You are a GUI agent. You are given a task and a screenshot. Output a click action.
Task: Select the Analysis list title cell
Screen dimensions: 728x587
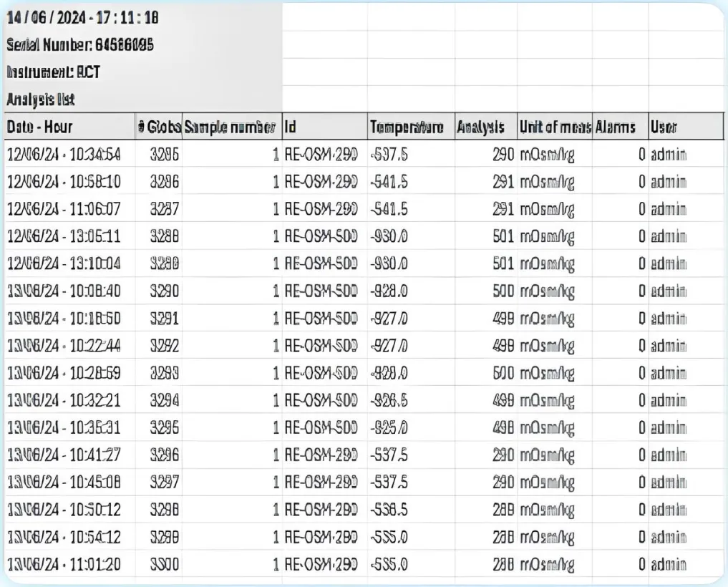42,98
